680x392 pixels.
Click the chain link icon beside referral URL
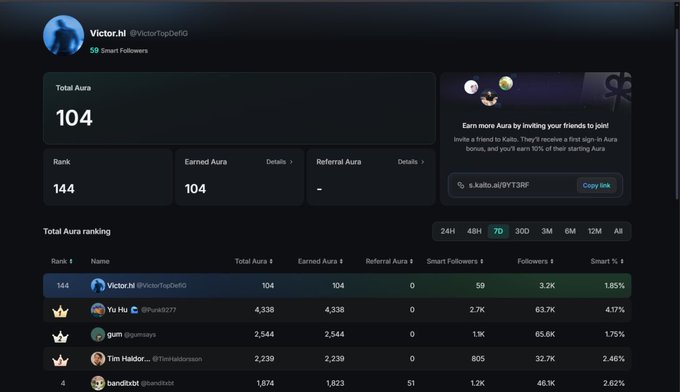coord(461,185)
